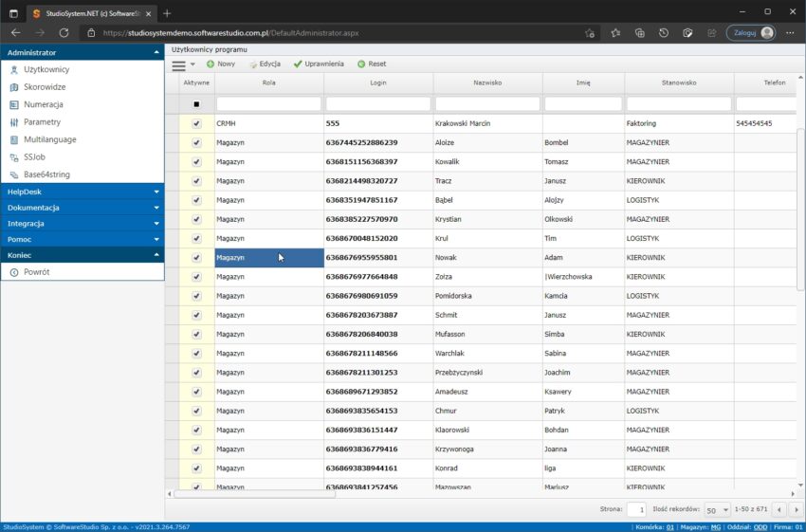This screenshot has width=806, height=532.
Task: Open the browser history icon
Action: click(664, 32)
